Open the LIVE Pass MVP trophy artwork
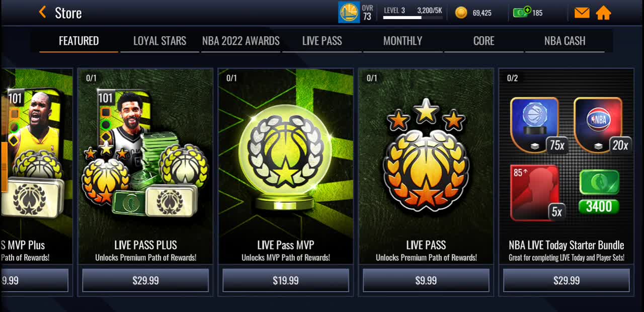644x312 pixels. (286, 156)
